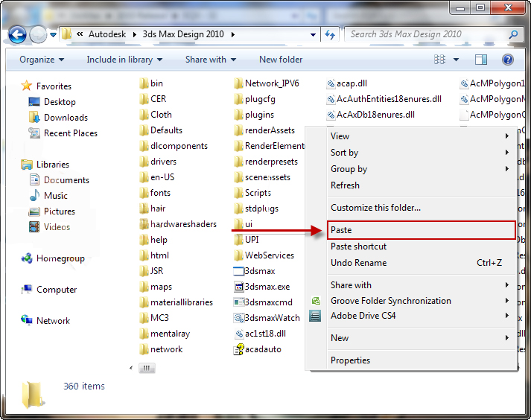
Task: Open the Downloads favorite in sidebar
Action: point(66,118)
